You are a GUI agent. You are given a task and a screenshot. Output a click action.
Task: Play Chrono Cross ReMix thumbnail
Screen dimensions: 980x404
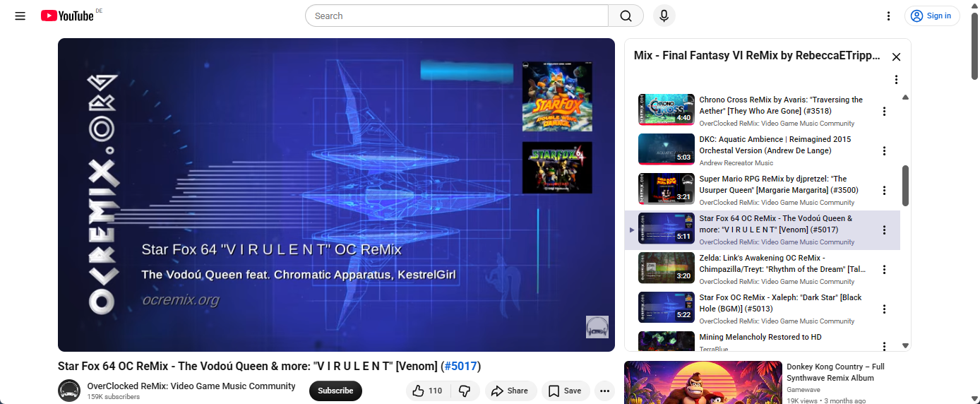[667, 109]
